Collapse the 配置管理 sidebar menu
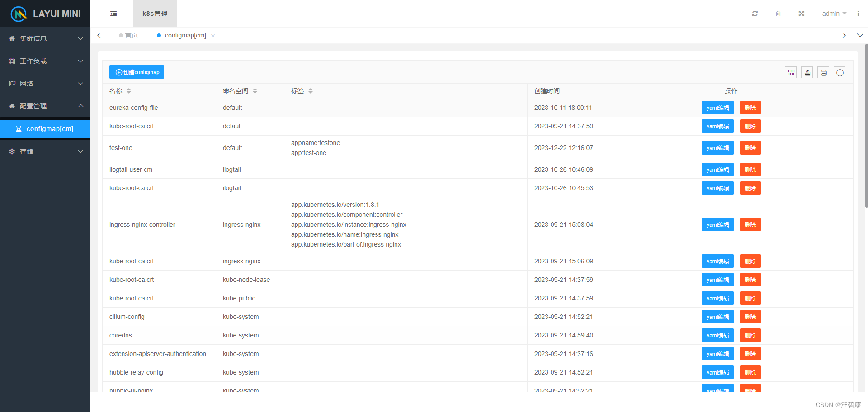This screenshot has height=412, width=868. click(x=45, y=106)
